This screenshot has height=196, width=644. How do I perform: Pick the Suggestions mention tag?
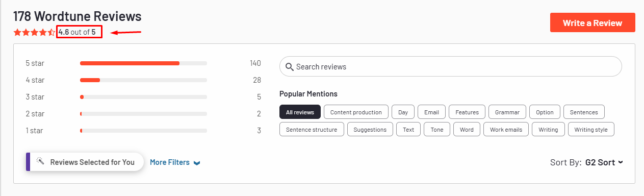pos(370,129)
